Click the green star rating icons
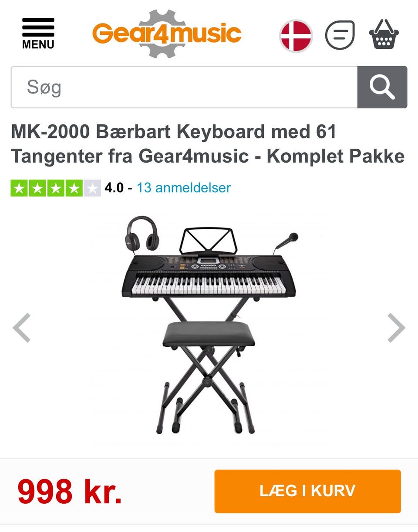Screen dimensions: 418x532 (x=56, y=188)
